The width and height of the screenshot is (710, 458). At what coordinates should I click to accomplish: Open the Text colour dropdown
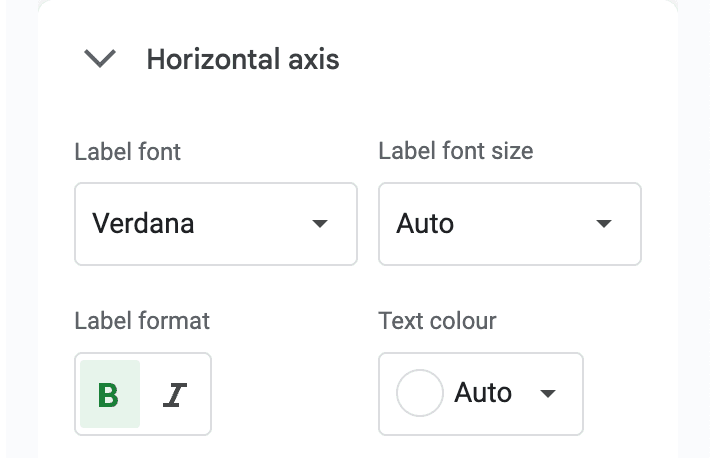pyautogui.click(x=480, y=394)
